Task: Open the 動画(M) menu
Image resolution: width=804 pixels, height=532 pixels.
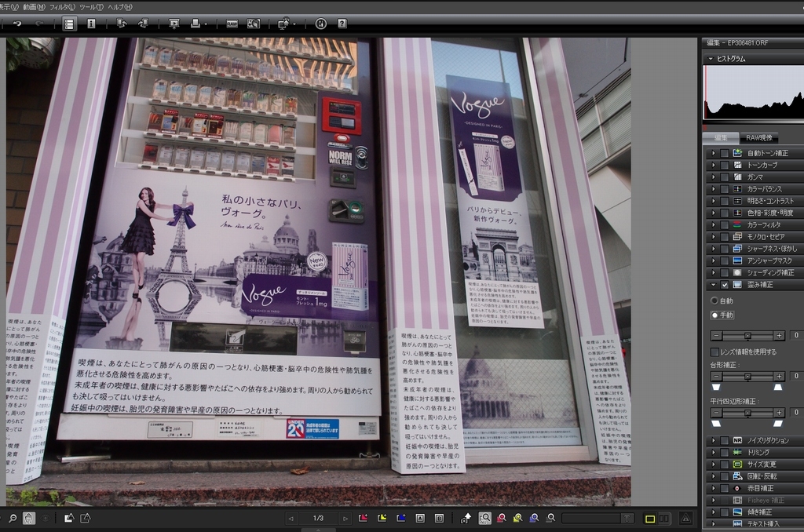Action: tap(34, 6)
